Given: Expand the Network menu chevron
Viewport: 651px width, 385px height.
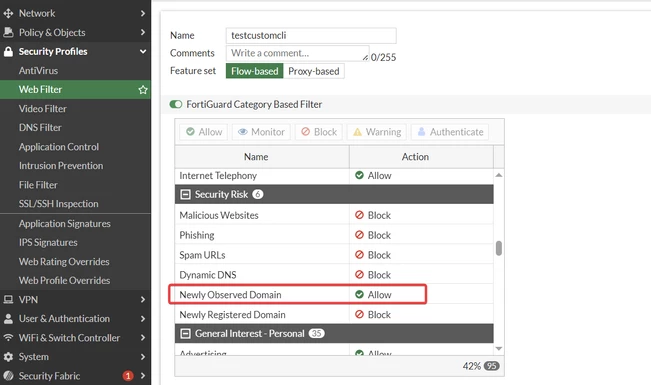Looking at the screenshot, I should [143, 13].
